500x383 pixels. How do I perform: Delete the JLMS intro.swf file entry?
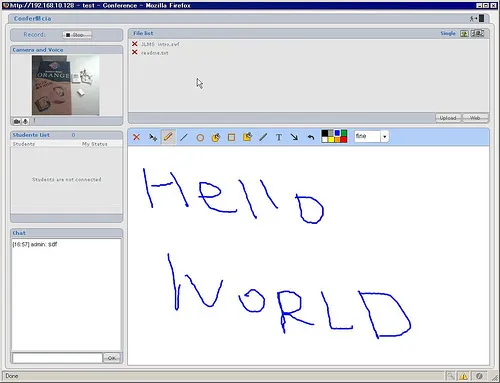[x=135, y=44]
